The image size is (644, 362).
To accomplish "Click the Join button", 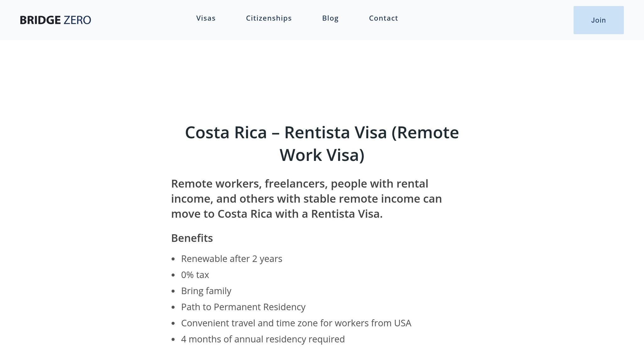I will (x=598, y=20).
